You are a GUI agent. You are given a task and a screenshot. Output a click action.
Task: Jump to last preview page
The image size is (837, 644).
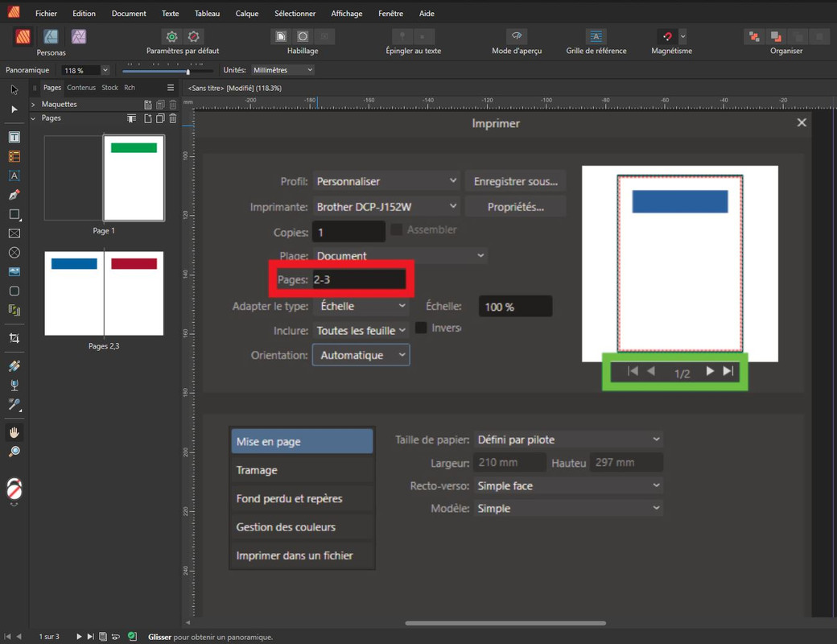[x=728, y=371]
